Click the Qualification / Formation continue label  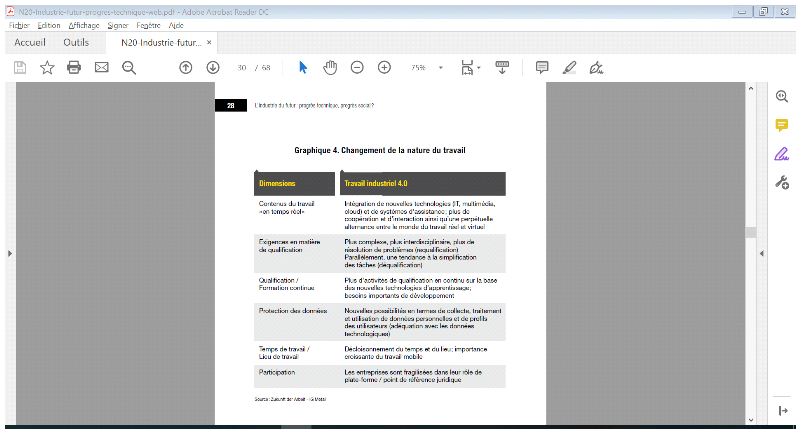pyautogui.click(x=286, y=284)
